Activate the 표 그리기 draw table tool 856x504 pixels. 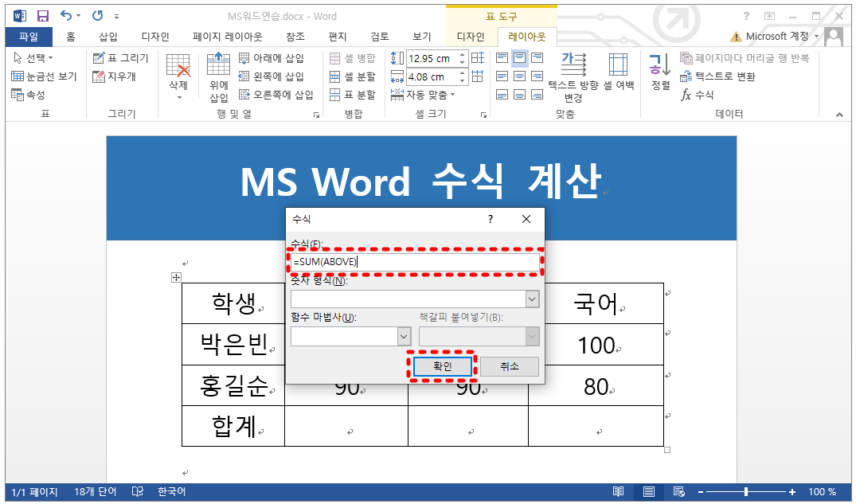click(x=121, y=58)
